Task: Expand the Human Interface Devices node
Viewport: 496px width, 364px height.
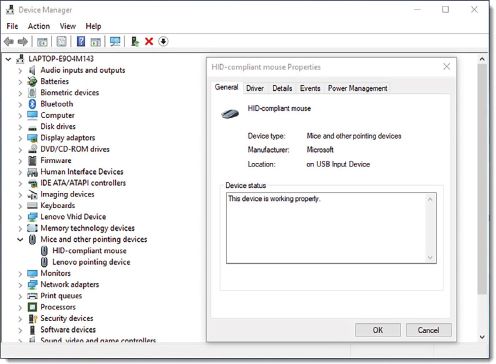Action: coord(20,172)
